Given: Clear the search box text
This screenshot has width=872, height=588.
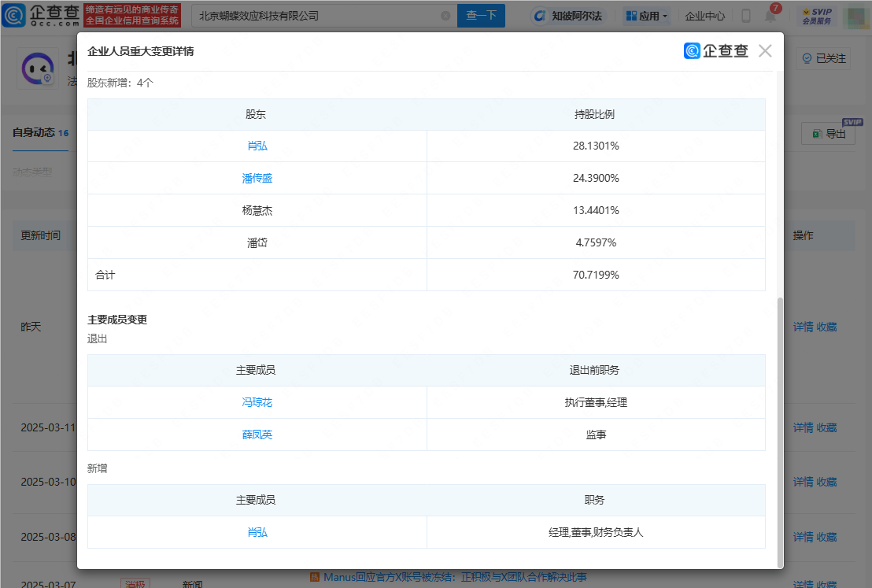Looking at the screenshot, I should point(445,16).
